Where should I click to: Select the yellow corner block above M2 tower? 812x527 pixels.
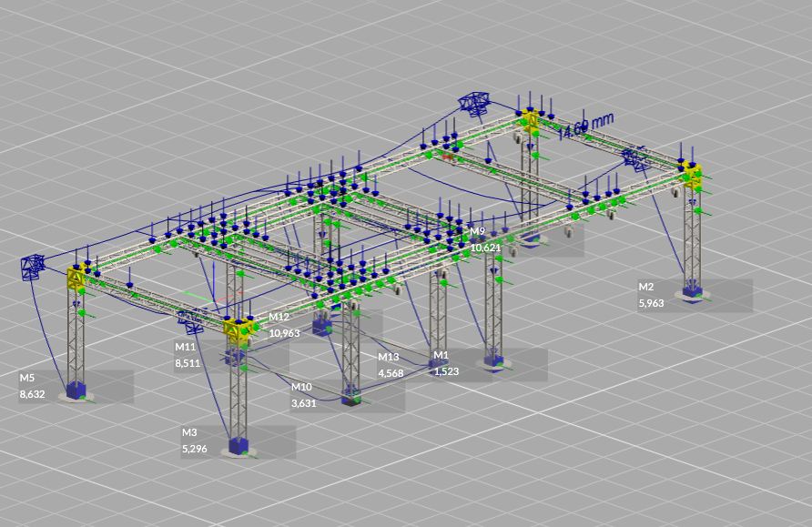tap(692, 173)
